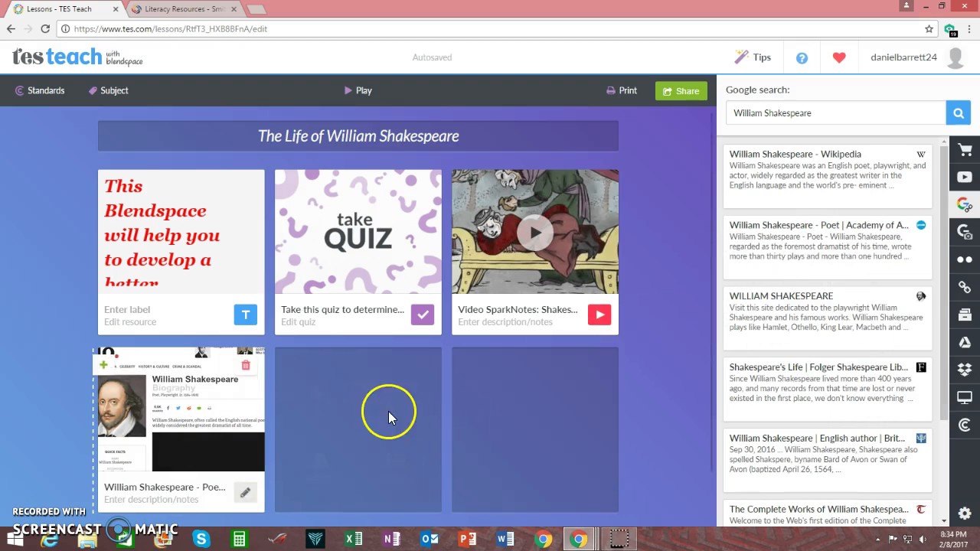Click the green Share button
Viewport: 980px width, 551px height.
[x=681, y=91]
